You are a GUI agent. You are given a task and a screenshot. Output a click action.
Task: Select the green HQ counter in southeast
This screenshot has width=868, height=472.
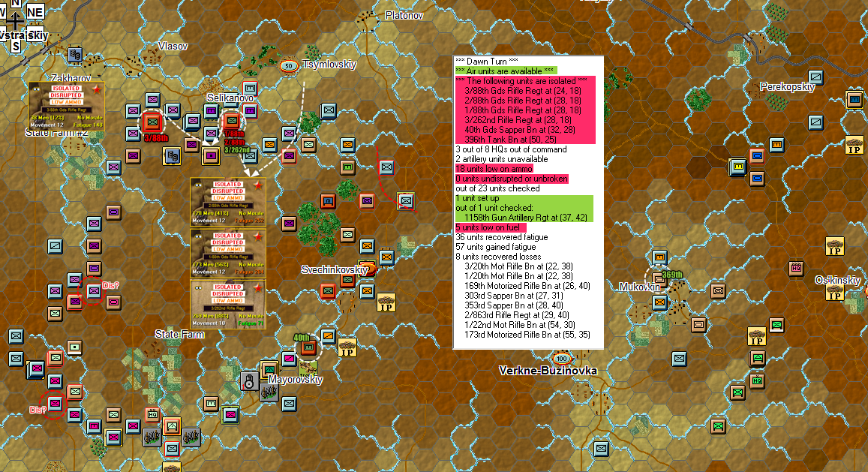tap(757, 381)
